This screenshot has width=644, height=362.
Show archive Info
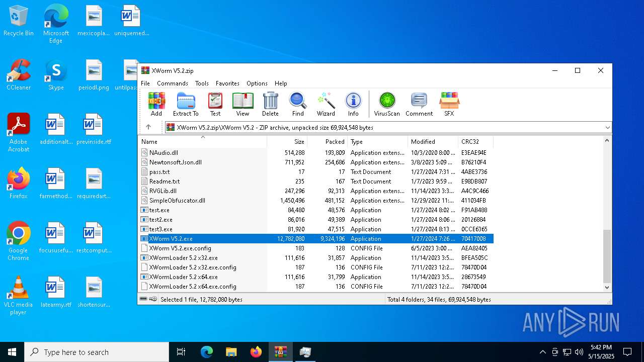[353, 104]
